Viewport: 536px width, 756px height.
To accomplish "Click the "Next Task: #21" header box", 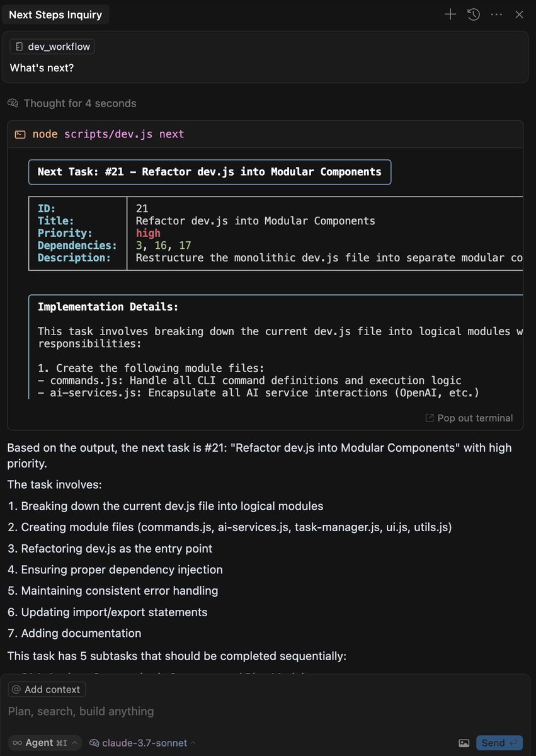I will click(210, 172).
